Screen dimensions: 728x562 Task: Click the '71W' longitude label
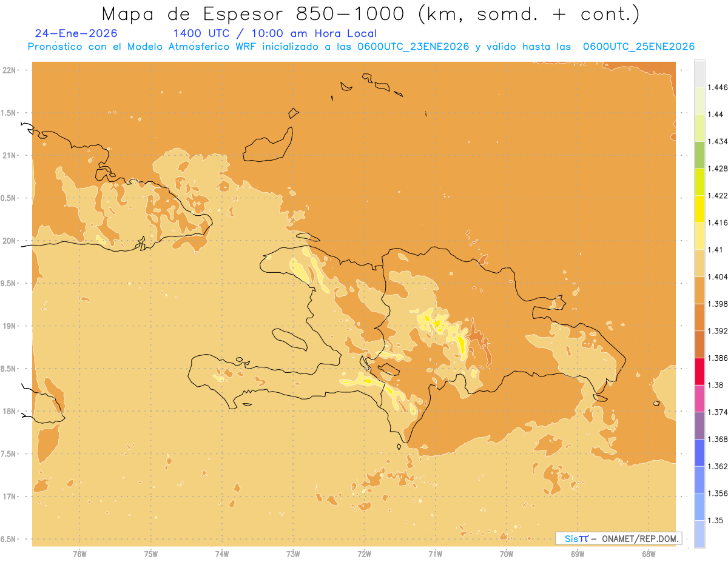[x=435, y=554]
